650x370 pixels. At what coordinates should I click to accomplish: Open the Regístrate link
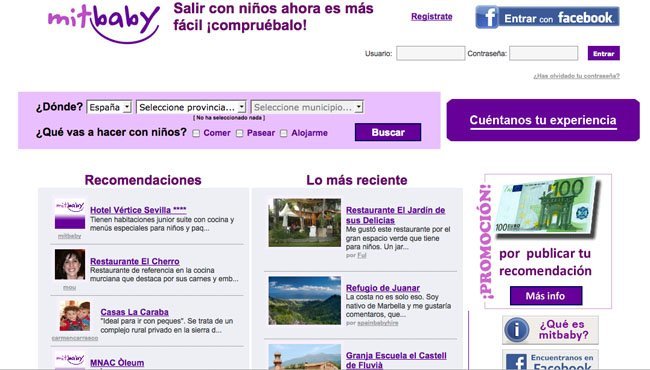point(432,17)
